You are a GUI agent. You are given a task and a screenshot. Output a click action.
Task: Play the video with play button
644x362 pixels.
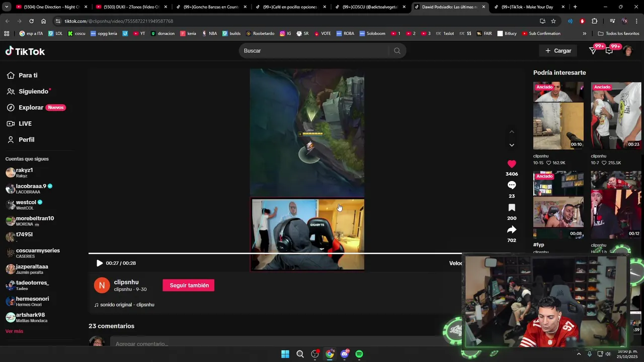100,263
